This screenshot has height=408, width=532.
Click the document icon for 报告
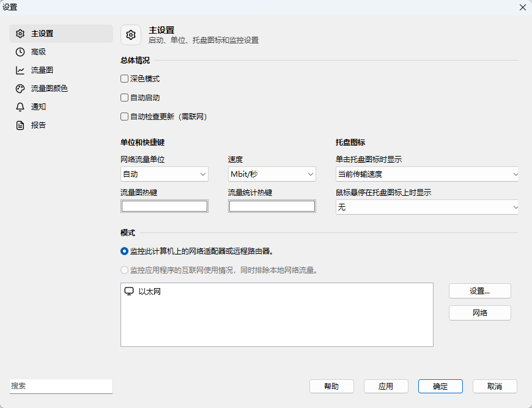[x=20, y=125]
